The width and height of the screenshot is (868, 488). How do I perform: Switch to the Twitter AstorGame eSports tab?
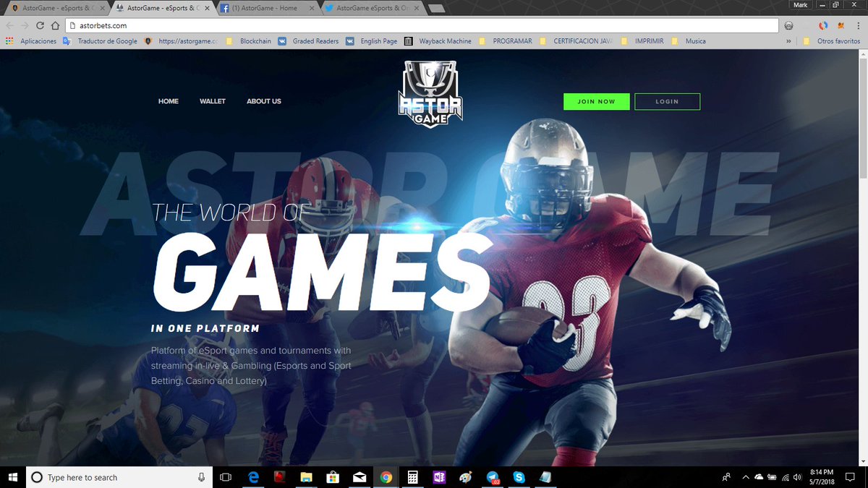point(373,8)
